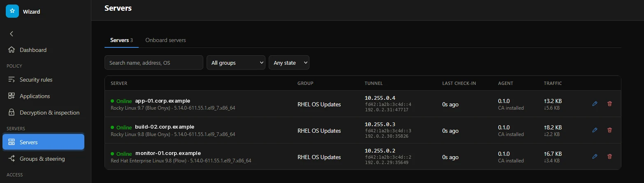Click the GROUP column header
This screenshot has height=183, width=644.
pyautogui.click(x=305, y=83)
